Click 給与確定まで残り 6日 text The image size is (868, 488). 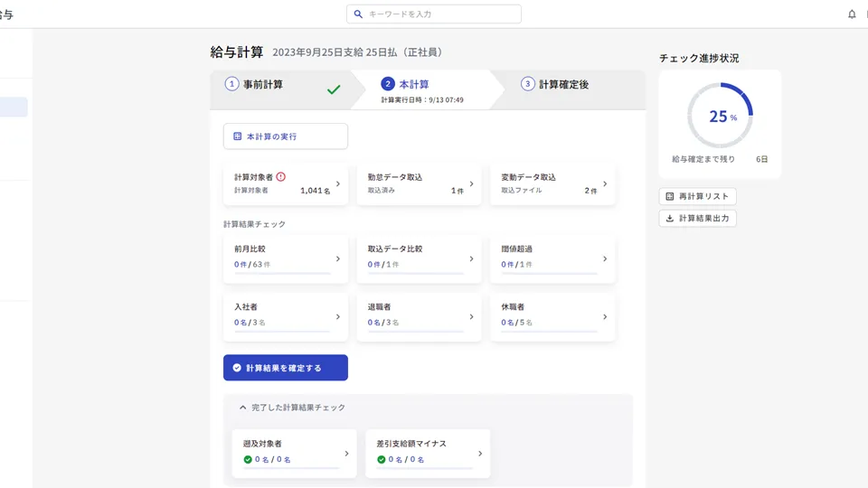[x=720, y=159]
